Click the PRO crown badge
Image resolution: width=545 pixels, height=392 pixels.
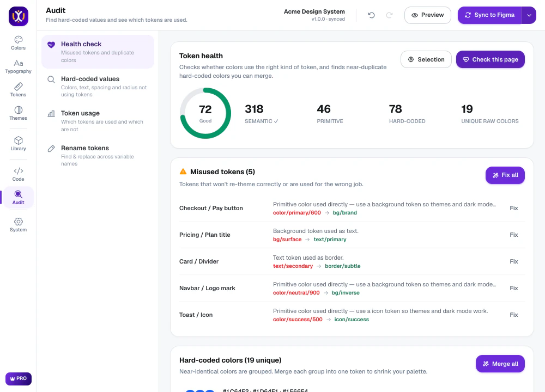pyautogui.click(x=19, y=378)
